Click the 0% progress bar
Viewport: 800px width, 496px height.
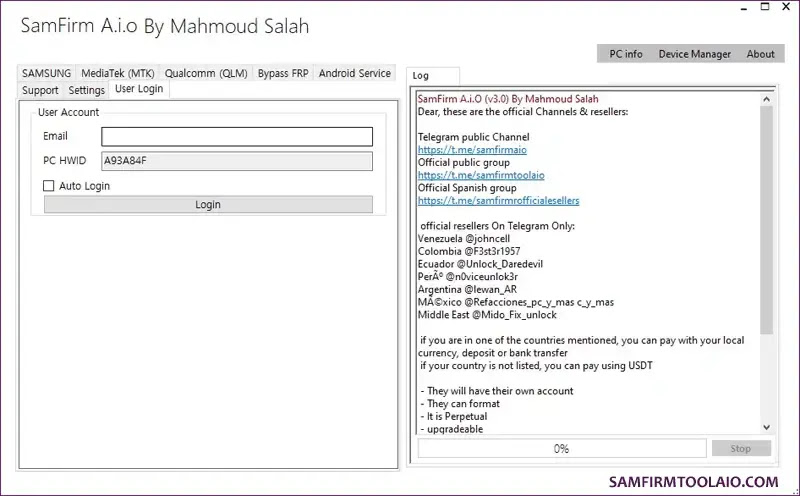(x=562, y=449)
